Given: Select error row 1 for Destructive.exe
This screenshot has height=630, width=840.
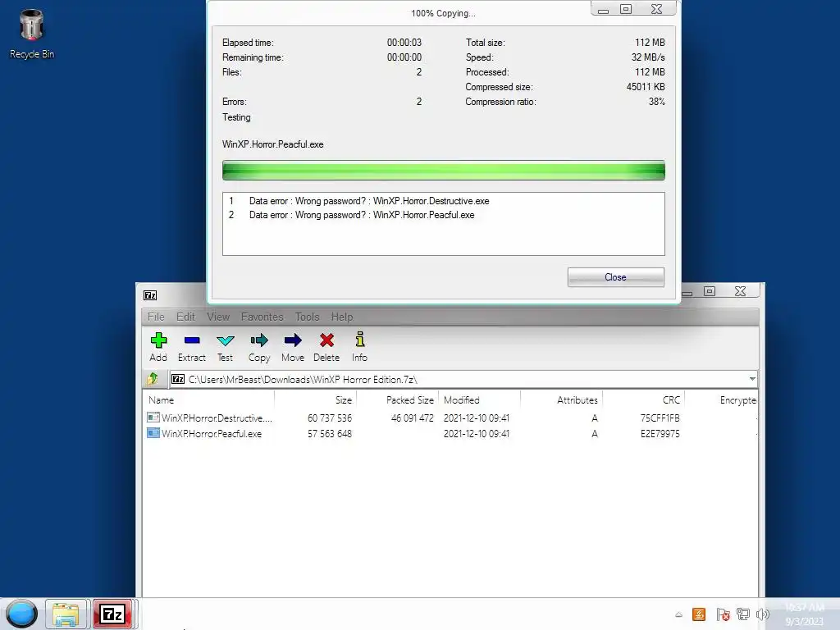Looking at the screenshot, I should click(x=444, y=201).
